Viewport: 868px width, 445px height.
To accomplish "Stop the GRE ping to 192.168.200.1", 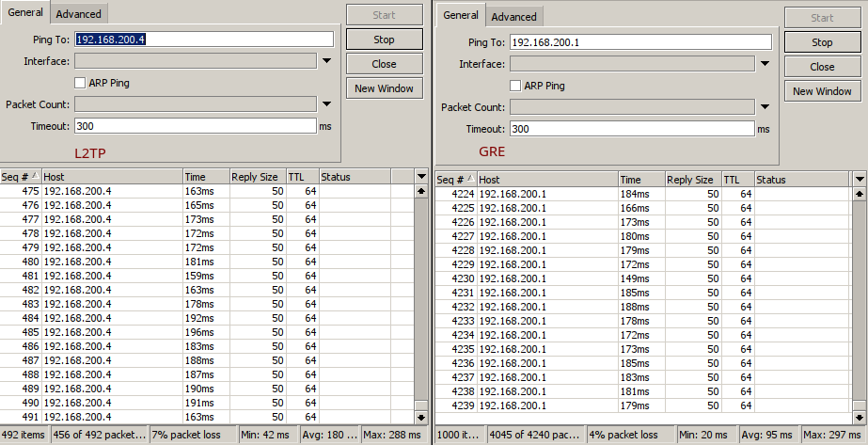I will [x=822, y=42].
